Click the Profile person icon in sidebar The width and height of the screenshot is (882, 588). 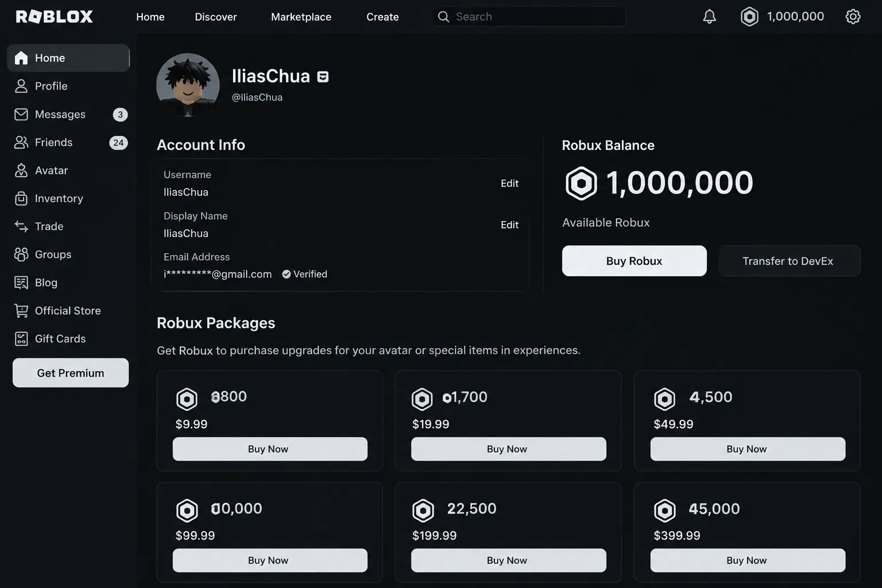(21, 86)
